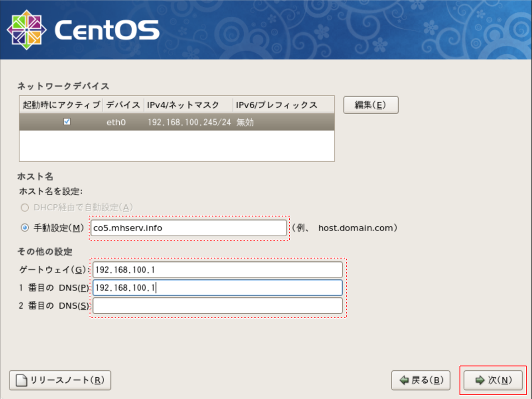Go back with the 戻る(B) arrow button
The width and height of the screenshot is (532, 399).
[421, 380]
